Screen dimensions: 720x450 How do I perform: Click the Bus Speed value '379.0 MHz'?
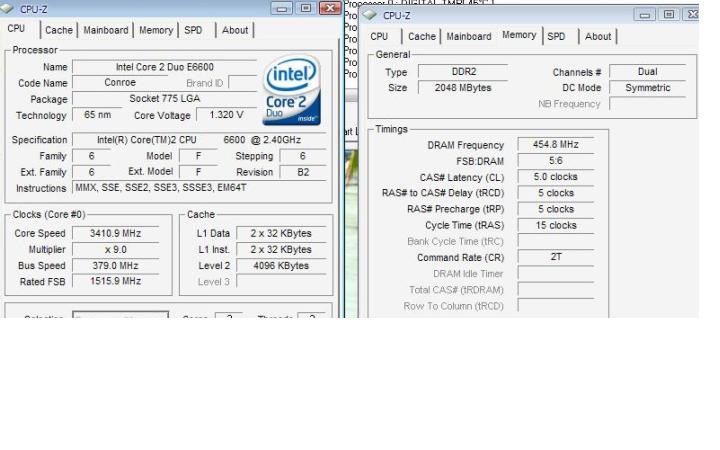[x=115, y=266]
